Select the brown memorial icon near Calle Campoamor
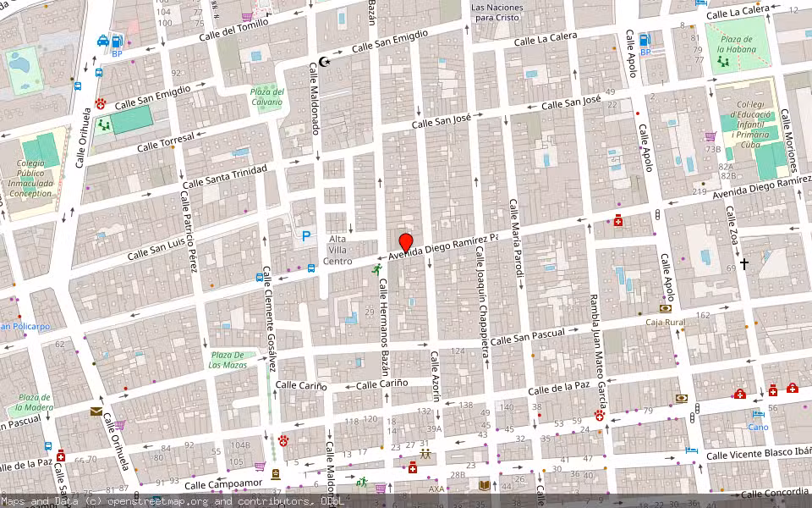812x508 pixels. [276, 474]
